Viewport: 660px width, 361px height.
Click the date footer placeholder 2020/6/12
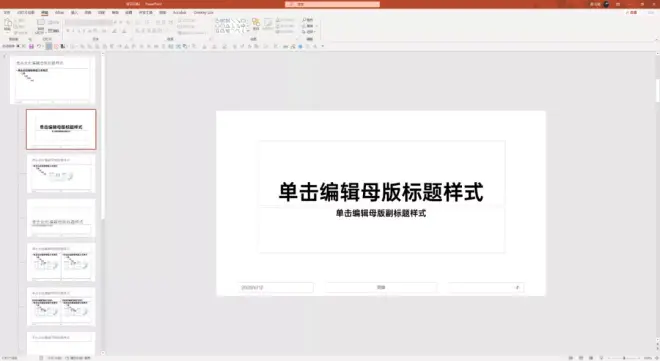pos(275,287)
